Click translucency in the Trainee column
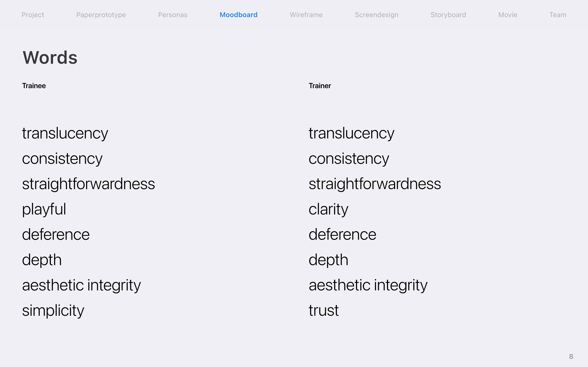Image resolution: width=588 pixels, height=367 pixels. pyautogui.click(x=65, y=133)
